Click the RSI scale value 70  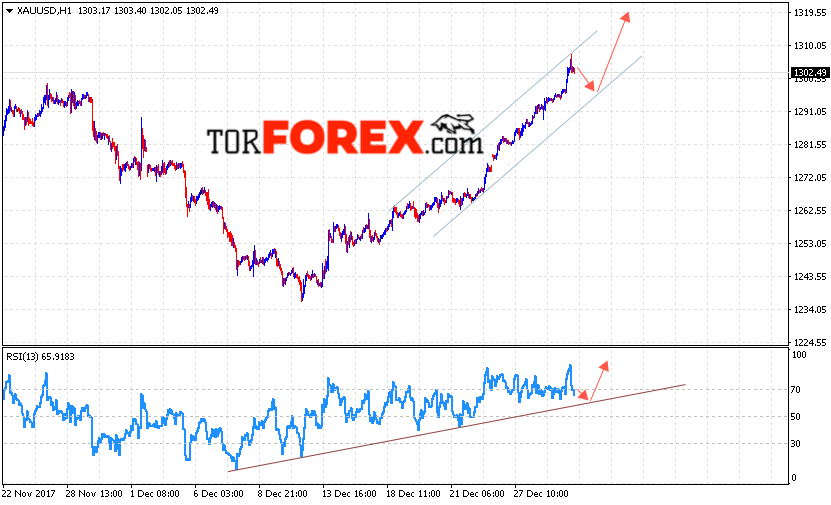(x=795, y=389)
